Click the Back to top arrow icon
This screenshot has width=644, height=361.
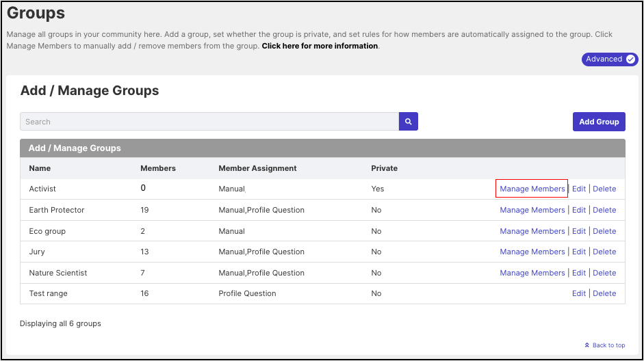587,345
